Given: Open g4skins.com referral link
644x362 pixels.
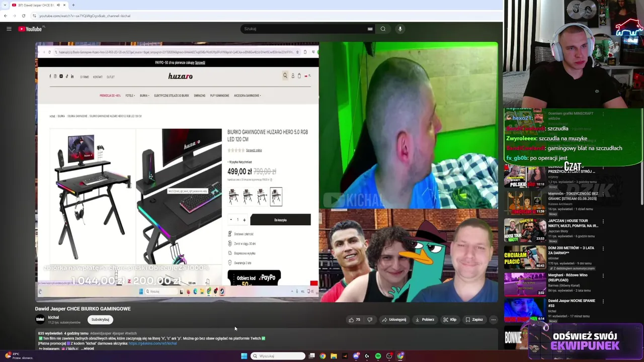Looking at the screenshot, I should (152, 343).
